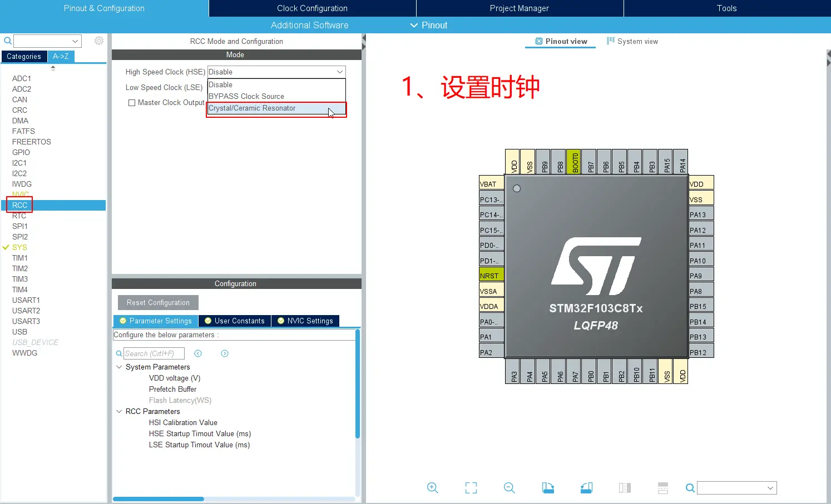Open the High Speed Clock (HSE) dropdown

coord(276,72)
